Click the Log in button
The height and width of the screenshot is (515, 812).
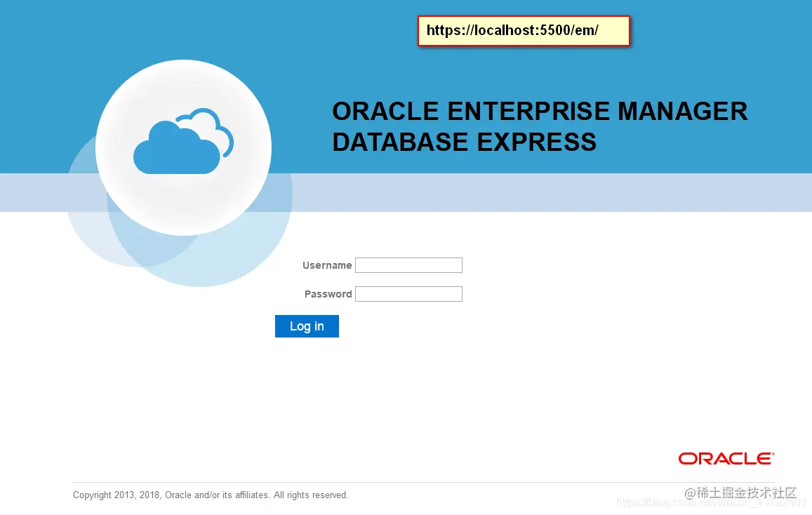[307, 326]
